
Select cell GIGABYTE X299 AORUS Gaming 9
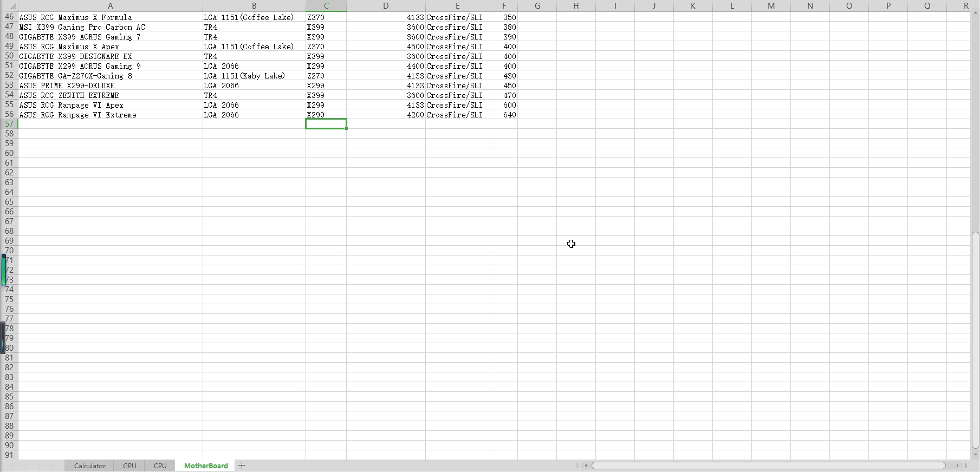pyautogui.click(x=111, y=66)
